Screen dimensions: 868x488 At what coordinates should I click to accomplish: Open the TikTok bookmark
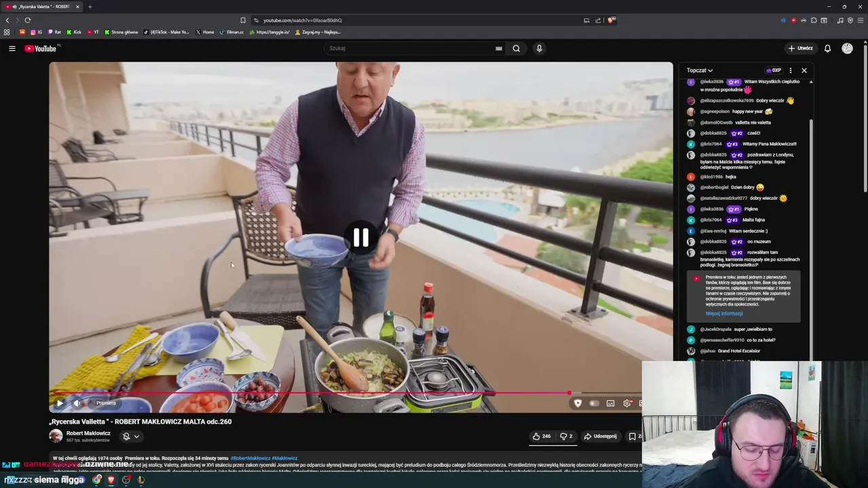click(167, 32)
